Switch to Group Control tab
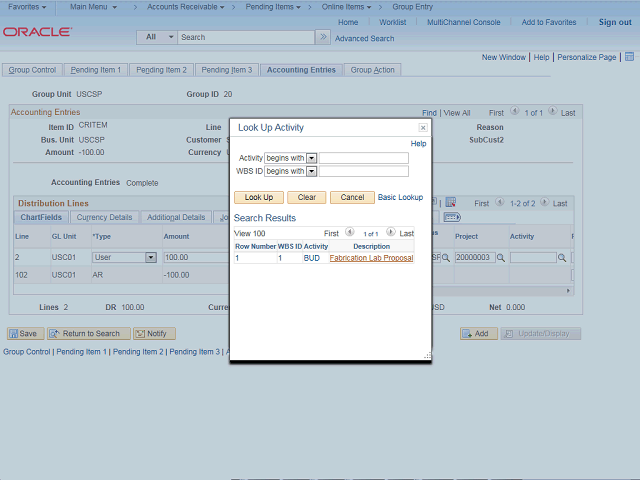This screenshot has width=640, height=480. pyautogui.click(x=32, y=70)
